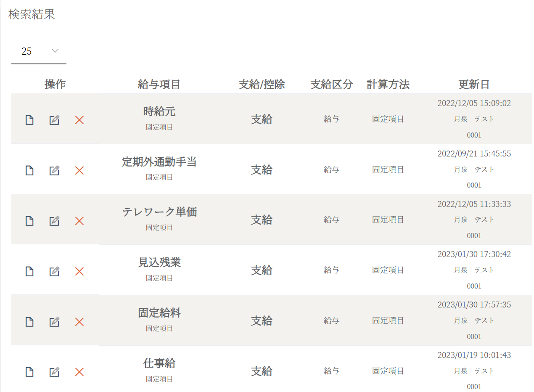
Task: Select the テレワーク単価 item name
Action: coord(159,212)
